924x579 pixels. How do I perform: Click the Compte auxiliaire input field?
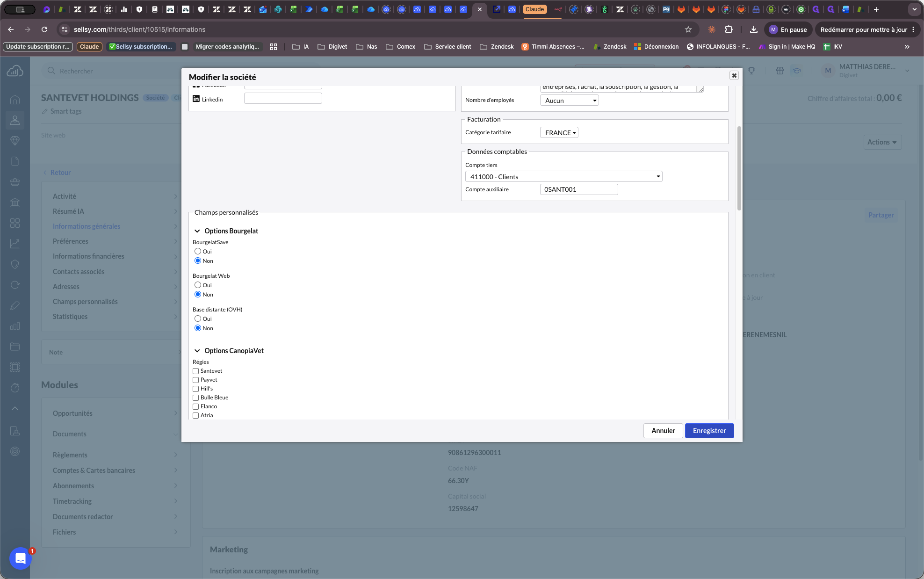(579, 189)
